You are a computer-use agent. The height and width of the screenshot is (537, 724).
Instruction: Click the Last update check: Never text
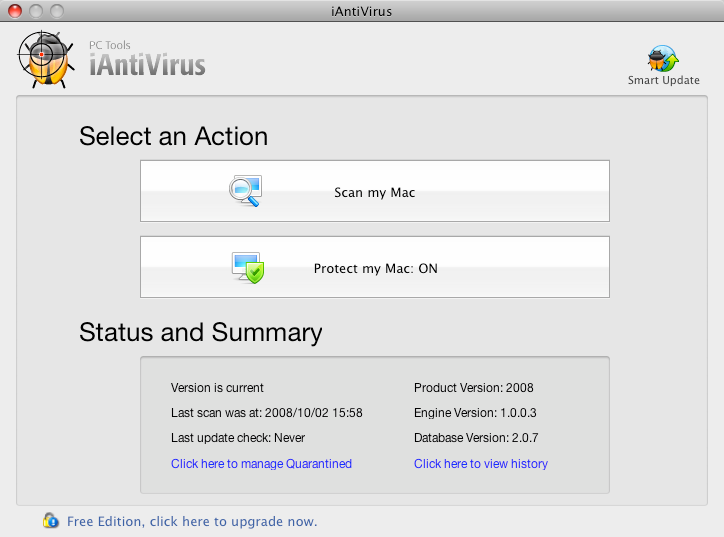point(238,438)
